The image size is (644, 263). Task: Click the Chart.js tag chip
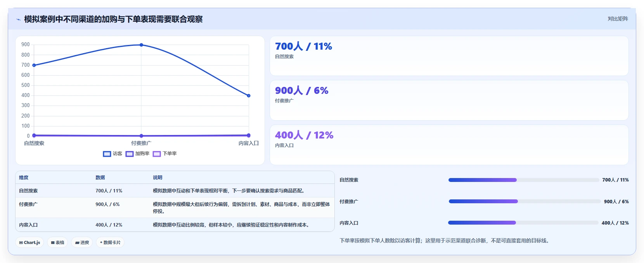coord(29,242)
